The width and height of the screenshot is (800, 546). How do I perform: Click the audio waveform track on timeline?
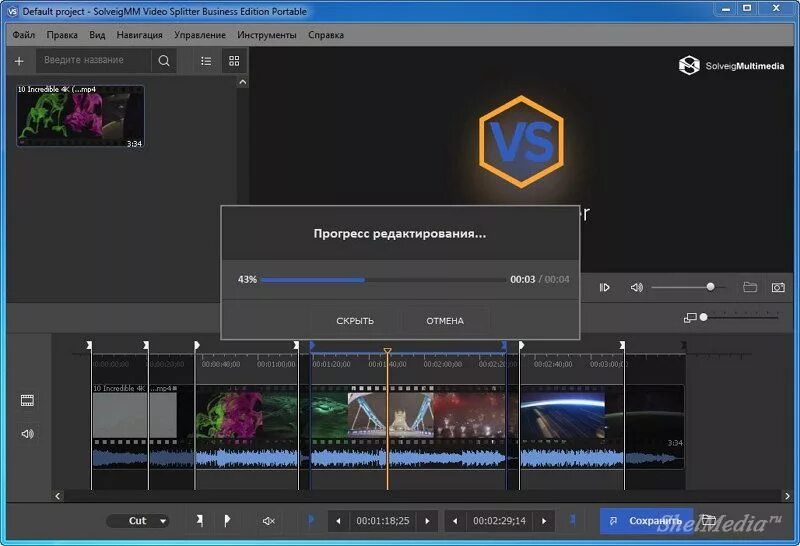tap(388, 457)
